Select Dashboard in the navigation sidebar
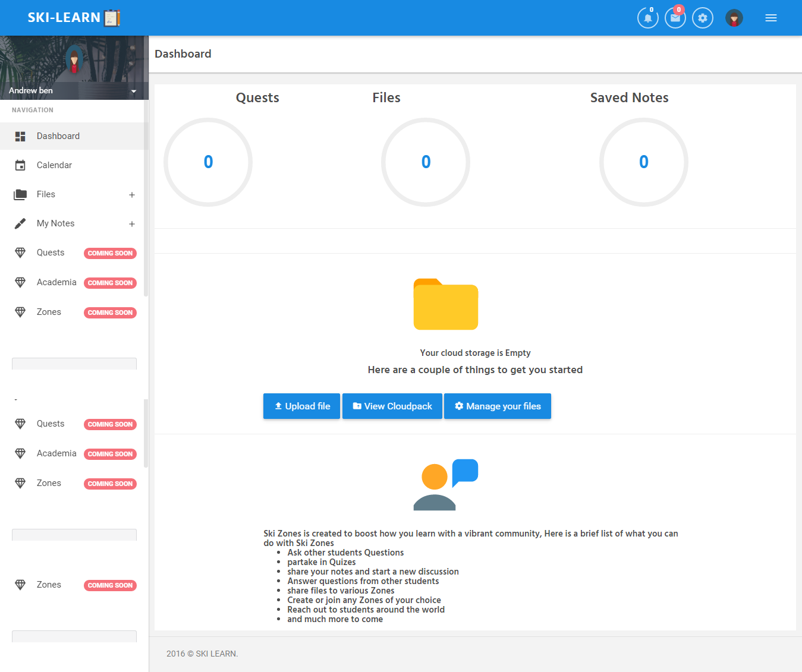802x672 pixels. [58, 136]
